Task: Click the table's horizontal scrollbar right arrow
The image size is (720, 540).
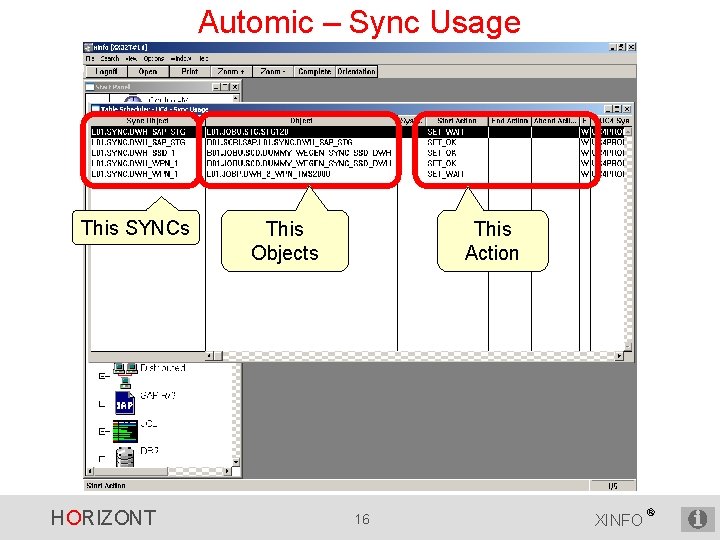Action: click(619, 356)
